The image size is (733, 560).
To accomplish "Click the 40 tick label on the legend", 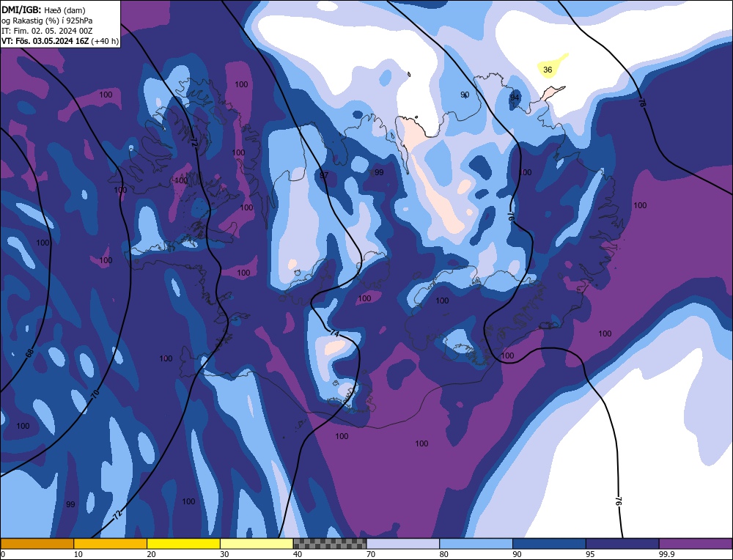I will tap(298, 554).
